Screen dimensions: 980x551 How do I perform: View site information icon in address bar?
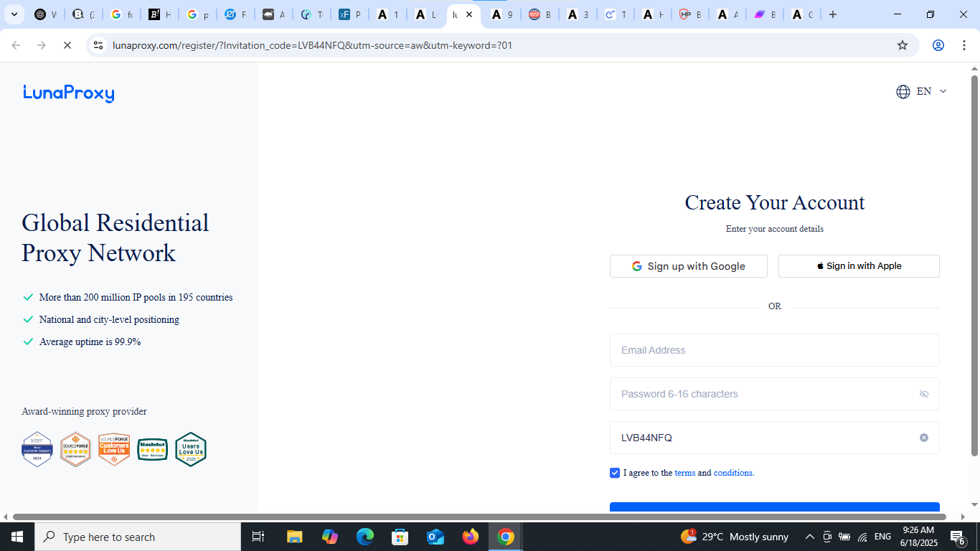click(99, 45)
